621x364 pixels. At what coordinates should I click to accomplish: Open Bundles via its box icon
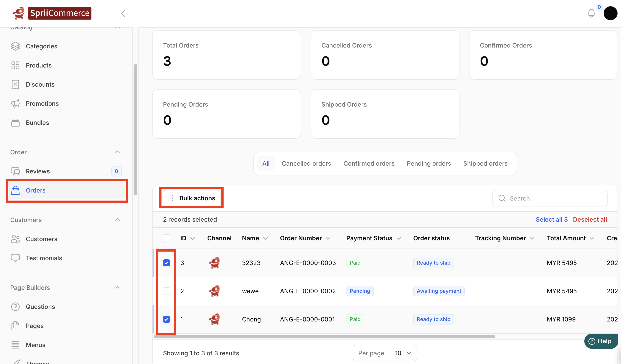click(15, 123)
